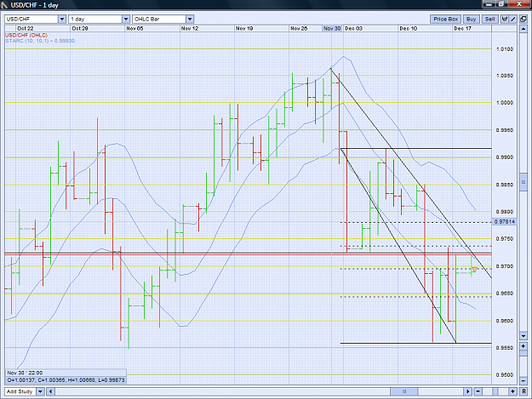Image resolution: width=532 pixels, height=399 pixels.
Task: Click the horizontal zoom in plus button
Action: (x=512, y=391)
